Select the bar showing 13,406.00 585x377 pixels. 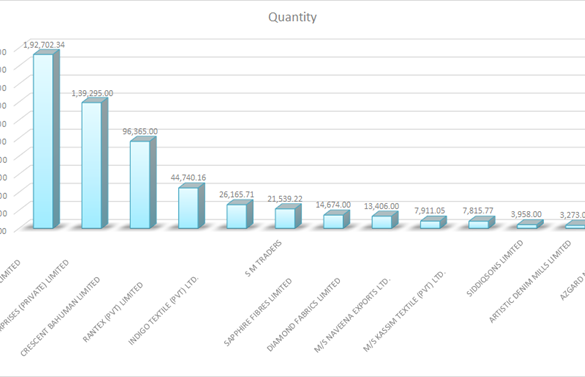pos(385,220)
